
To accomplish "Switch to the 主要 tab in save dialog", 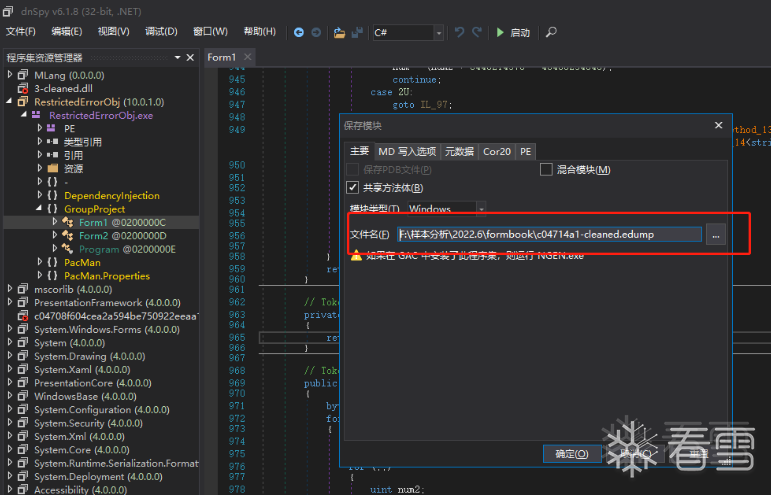I will pos(359,151).
